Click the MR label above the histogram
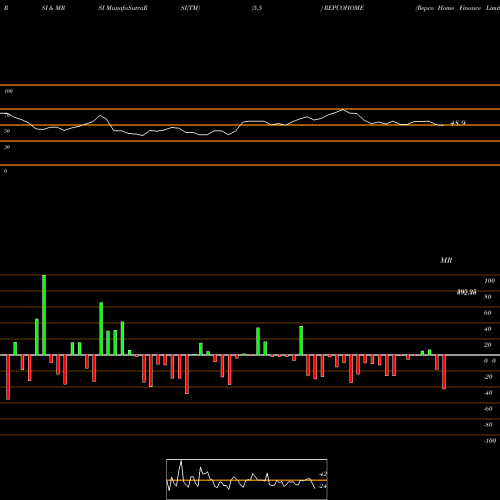Viewport: 500px width, 500px height. coord(446,260)
